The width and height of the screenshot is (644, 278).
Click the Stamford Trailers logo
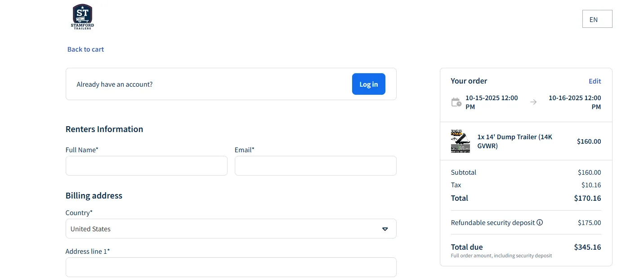(x=82, y=17)
